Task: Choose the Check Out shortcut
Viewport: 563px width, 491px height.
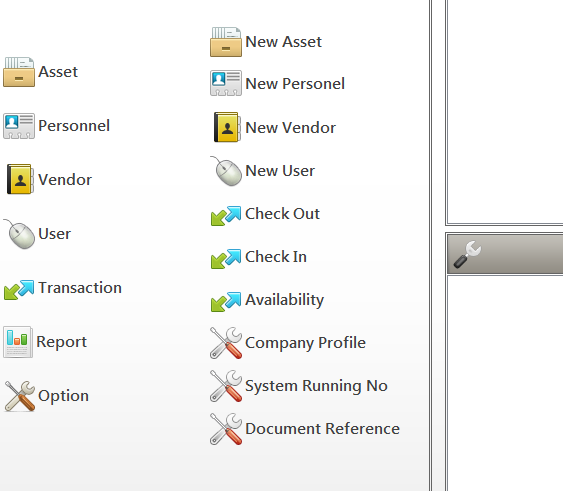Action: [282, 214]
